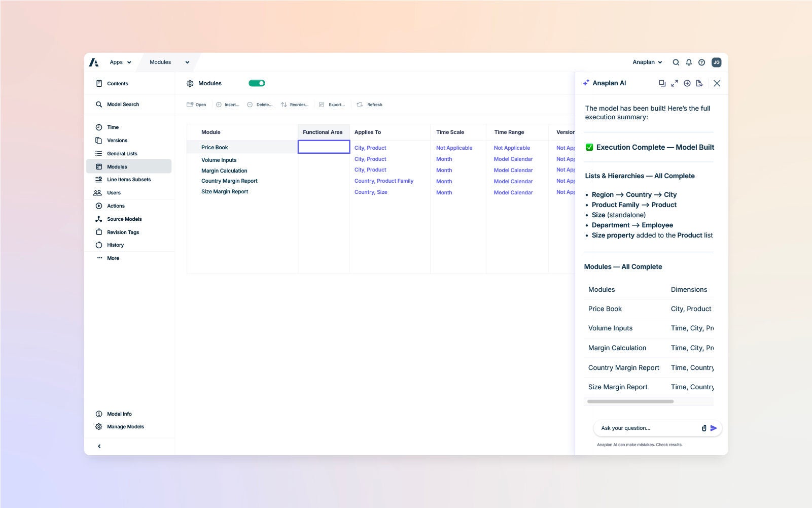Viewport: 812px width, 508px height.
Task: Expand the Anaplan AI panel fullscreen
Action: [x=675, y=83]
